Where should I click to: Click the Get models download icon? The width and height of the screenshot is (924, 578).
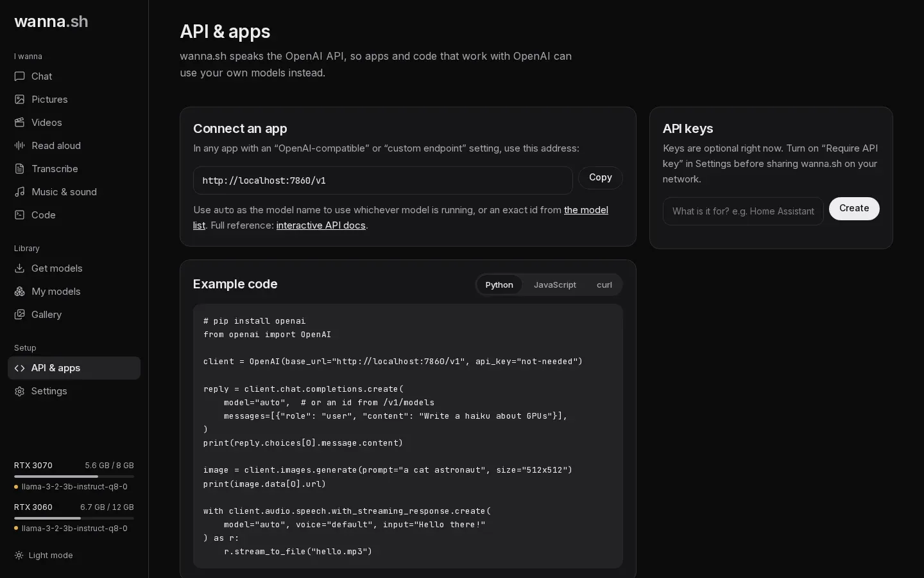19,268
